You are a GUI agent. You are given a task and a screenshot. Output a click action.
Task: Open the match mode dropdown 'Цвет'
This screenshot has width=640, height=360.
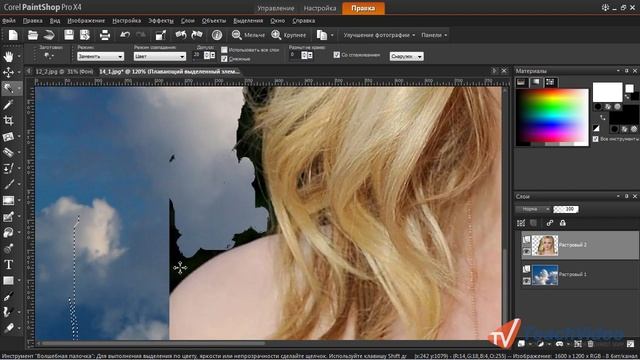[x=160, y=56]
